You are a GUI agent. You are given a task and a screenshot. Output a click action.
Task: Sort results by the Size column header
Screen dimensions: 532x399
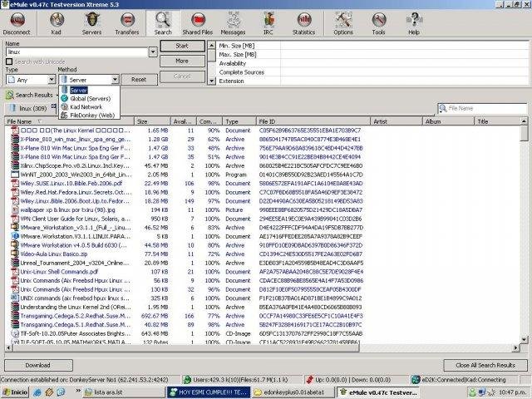point(152,121)
